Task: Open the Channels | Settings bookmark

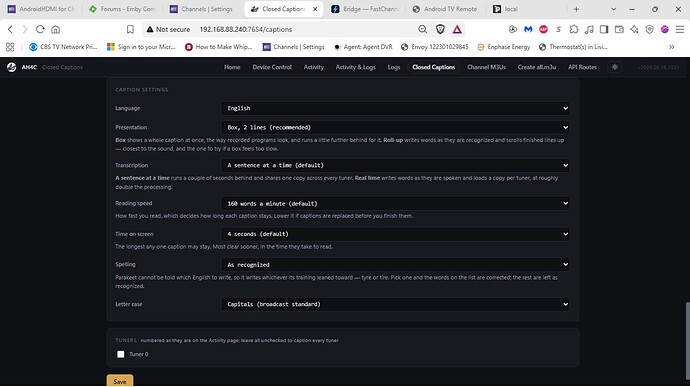Action: 294,47
